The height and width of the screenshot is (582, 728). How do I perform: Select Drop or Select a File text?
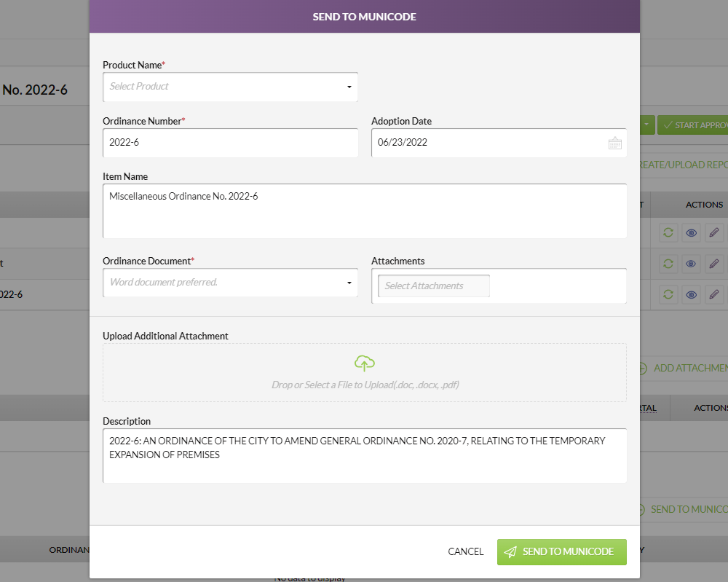(365, 385)
